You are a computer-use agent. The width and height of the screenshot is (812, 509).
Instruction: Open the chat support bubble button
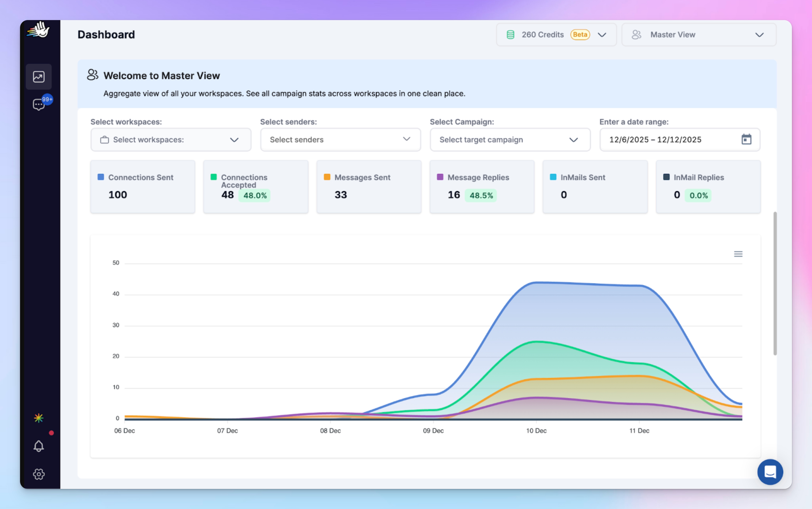click(x=770, y=472)
